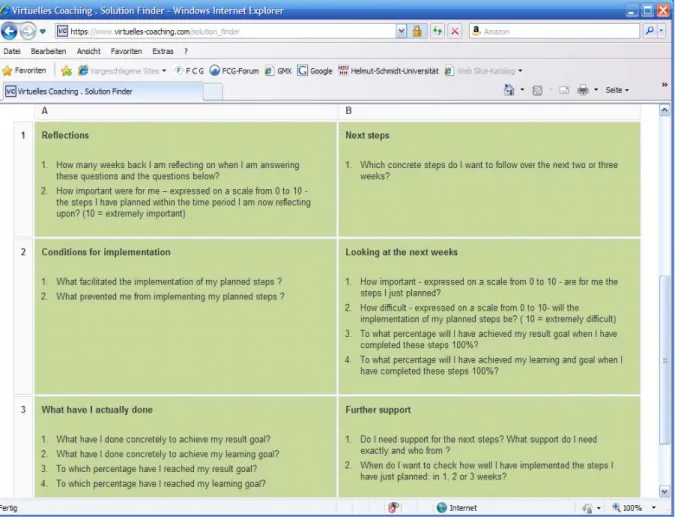Click the RSS feeds icon

pos(537,90)
